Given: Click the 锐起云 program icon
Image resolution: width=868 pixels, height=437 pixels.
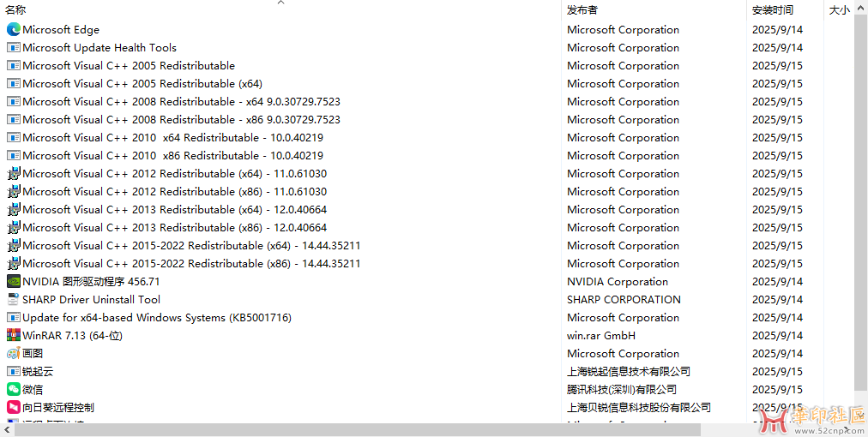Looking at the screenshot, I should 13,371.
